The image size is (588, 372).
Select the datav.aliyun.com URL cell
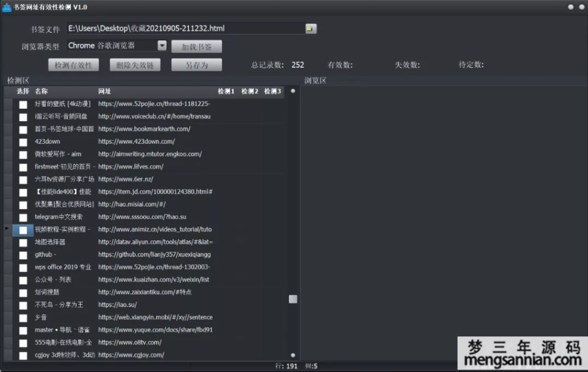(x=156, y=242)
